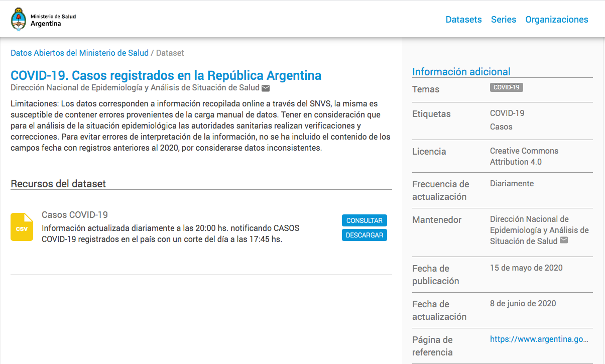Click the Frecuencia de actualización label
Image resolution: width=605 pixels, height=364 pixels.
tap(441, 190)
